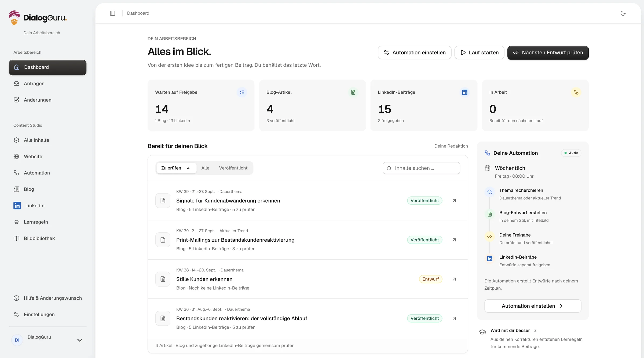Focus the Inhalte suchen search field
Image resolution: width=644 pixels, height=358 pixels.
421,168
